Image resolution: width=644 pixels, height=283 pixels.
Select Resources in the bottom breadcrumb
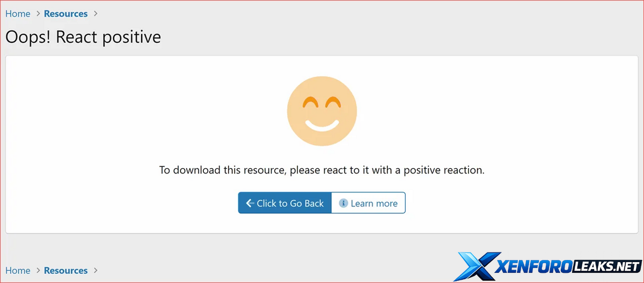pyautogui.click(x=65, y=271)
